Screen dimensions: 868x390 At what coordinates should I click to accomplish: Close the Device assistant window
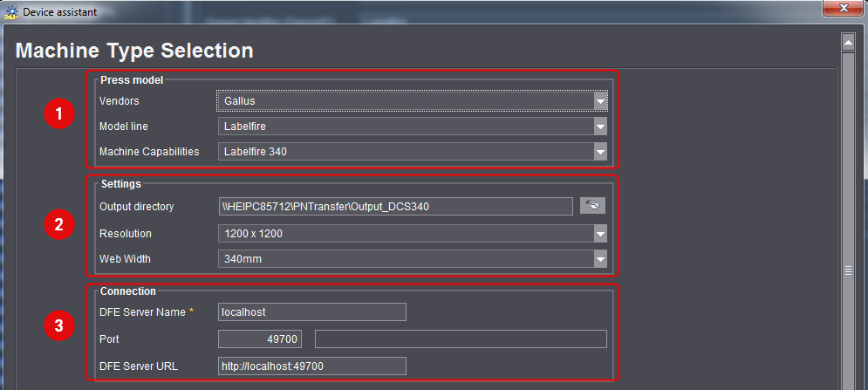(843, 10)
